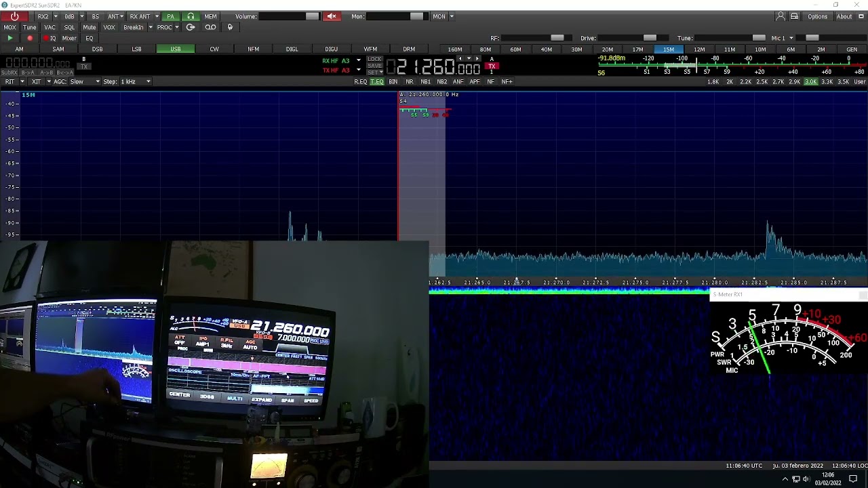Open the voice recorder tape icon

tap(210, 27)
